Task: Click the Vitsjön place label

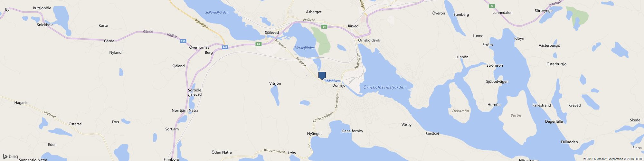Action: click(275, 83)
